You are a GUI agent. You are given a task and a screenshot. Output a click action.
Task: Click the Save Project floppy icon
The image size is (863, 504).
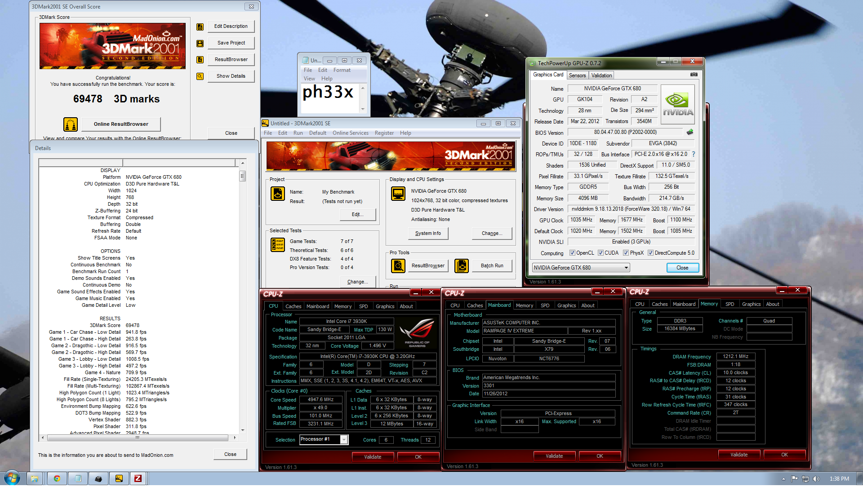click(x=200, y=44)
